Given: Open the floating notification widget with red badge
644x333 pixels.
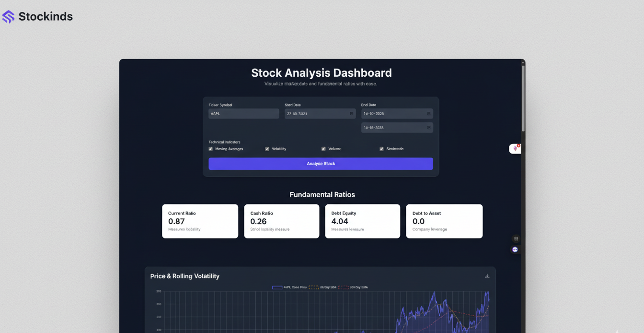Looking at the screenshot, I should 515,148.
